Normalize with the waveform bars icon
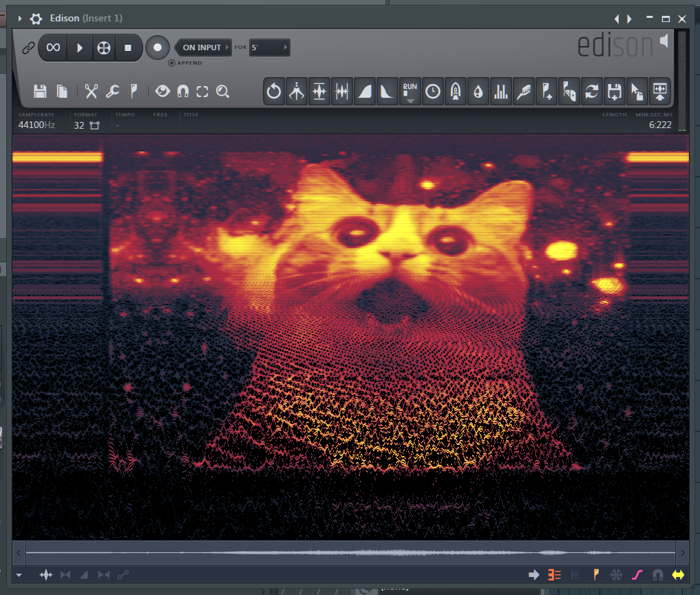The image size is (700, 595). tap(319, 92)
